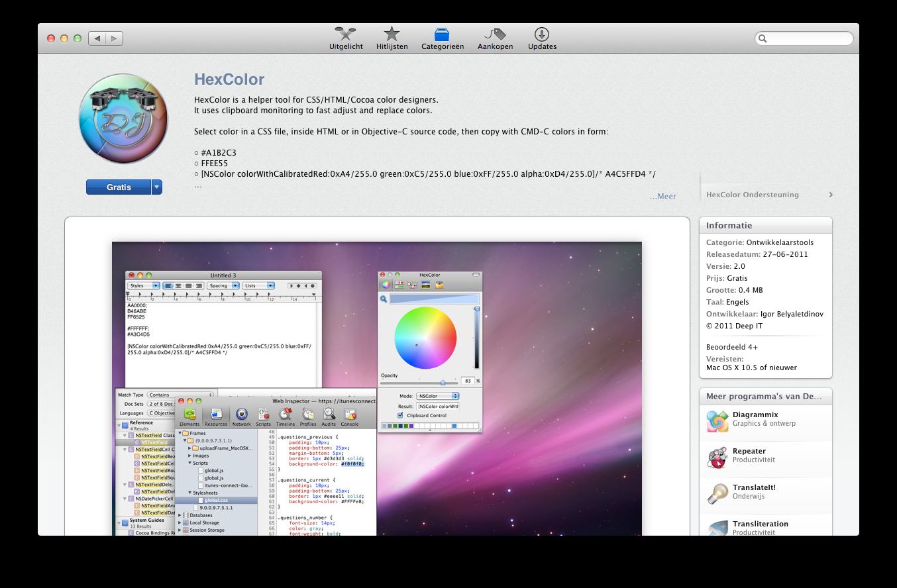Open the Diagrammix app icon
897x588 pixels.
(x=717, y=420)
